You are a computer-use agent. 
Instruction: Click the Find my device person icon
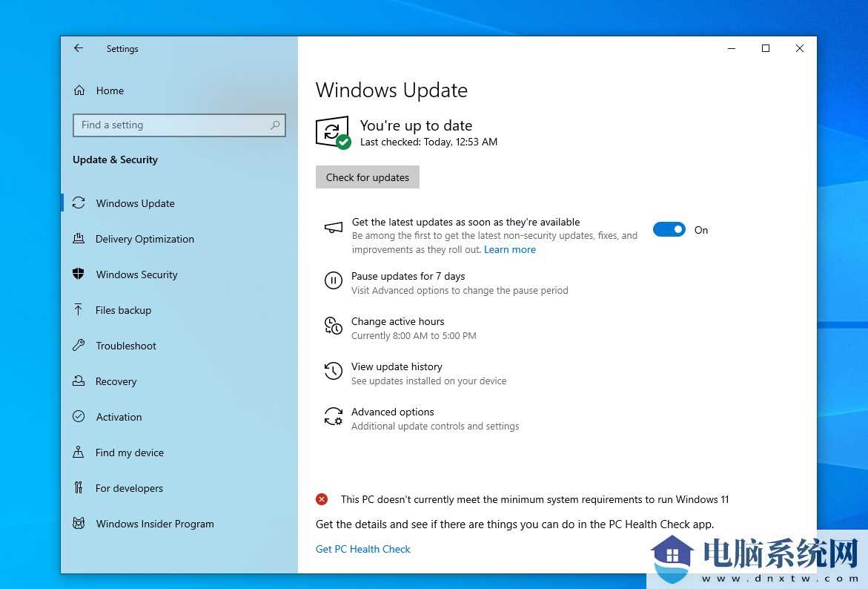[79, 453]
